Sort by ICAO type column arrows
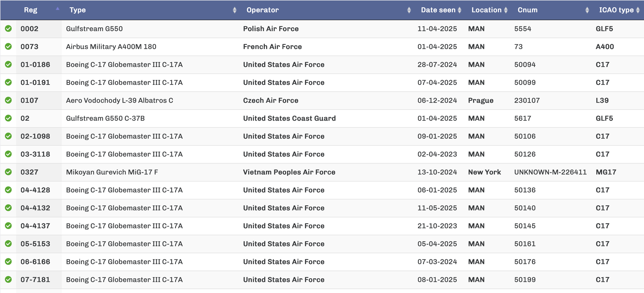The height and width of the screenshot is (293, 644). click(x=638, y=10)
